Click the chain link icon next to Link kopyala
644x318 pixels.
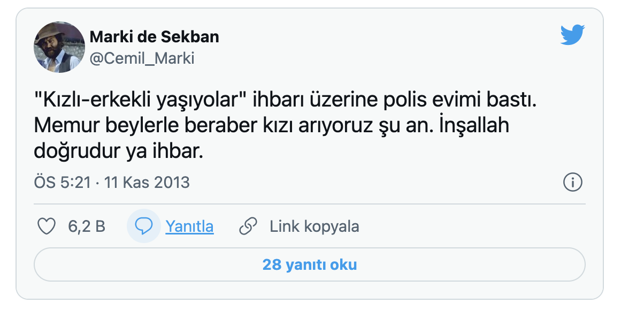(248, 226)
